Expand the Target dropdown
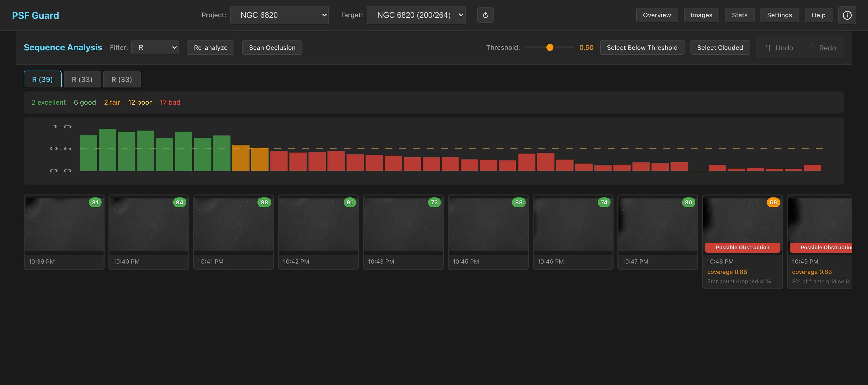This screenshot has height=385, width=868. (x=416, y=15)
